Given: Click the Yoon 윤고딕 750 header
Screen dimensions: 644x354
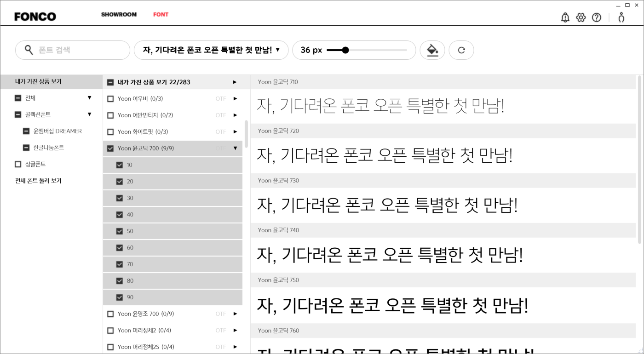Looking at the screenshot, I should coord(443,280).
